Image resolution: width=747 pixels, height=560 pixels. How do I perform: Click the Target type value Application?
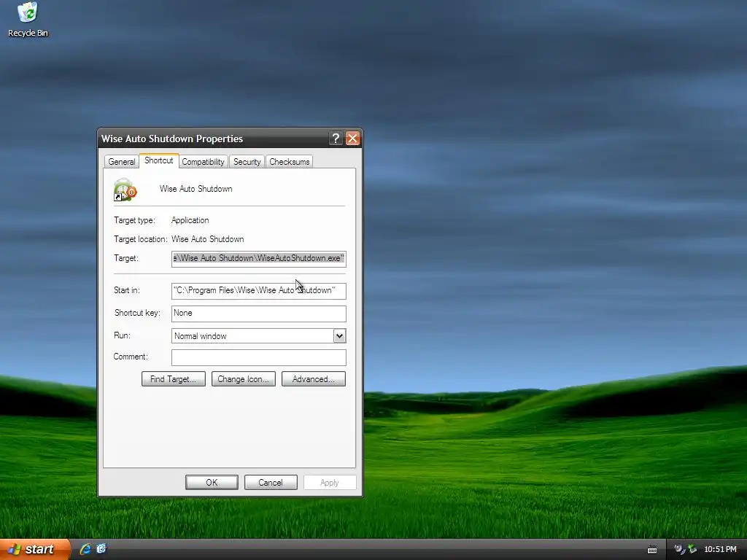coord(190,220)
